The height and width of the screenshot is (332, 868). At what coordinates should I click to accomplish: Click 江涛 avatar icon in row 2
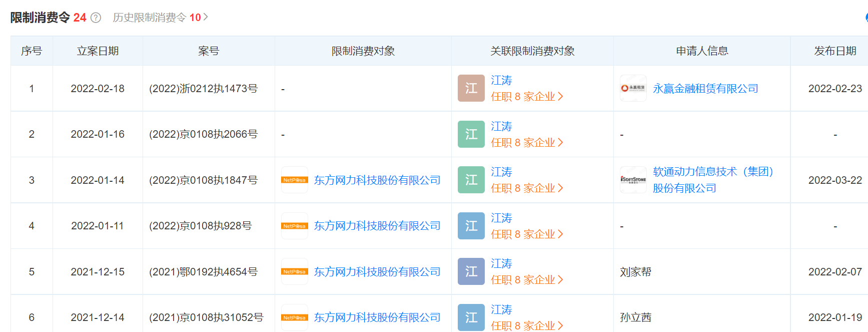(471, 134)
